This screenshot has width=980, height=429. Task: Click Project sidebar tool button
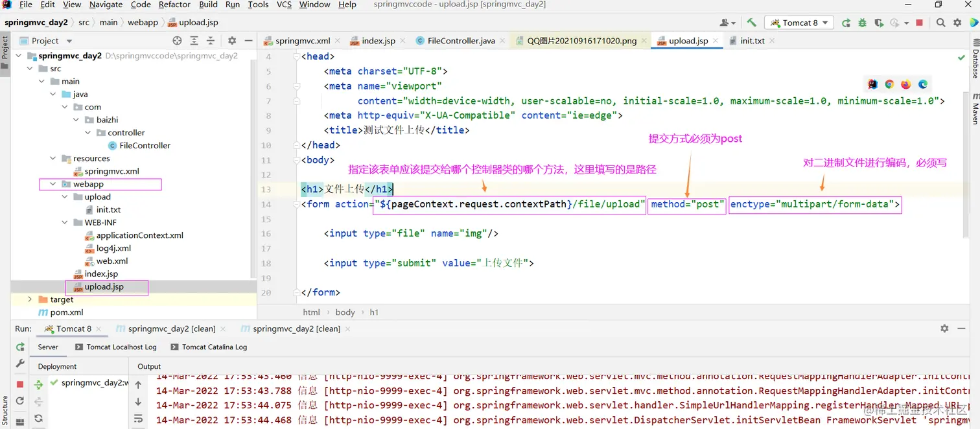5,53
